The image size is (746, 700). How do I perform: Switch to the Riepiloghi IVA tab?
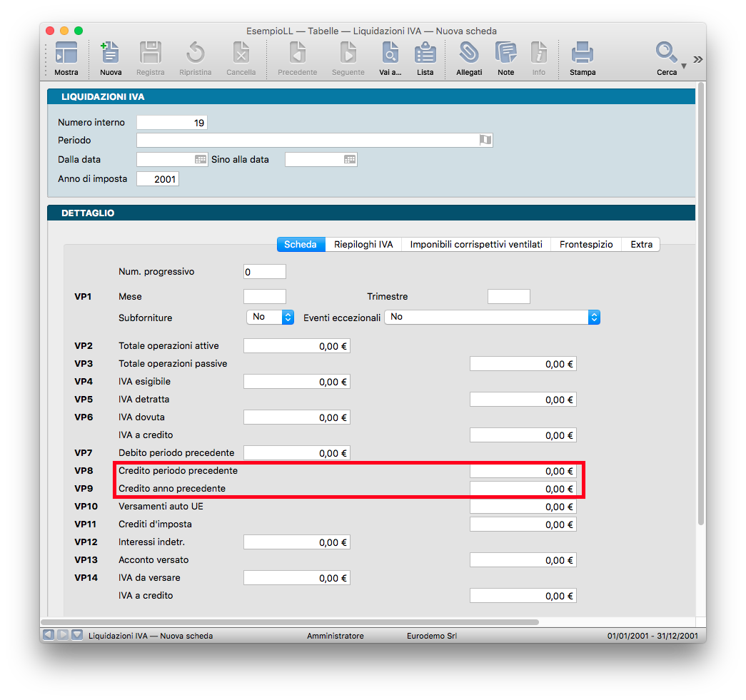[x=363, y=244]
